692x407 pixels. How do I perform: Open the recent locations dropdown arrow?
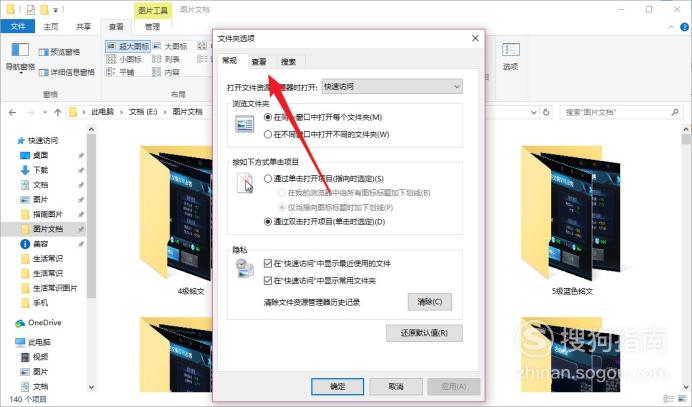click(x=45, y=113)
